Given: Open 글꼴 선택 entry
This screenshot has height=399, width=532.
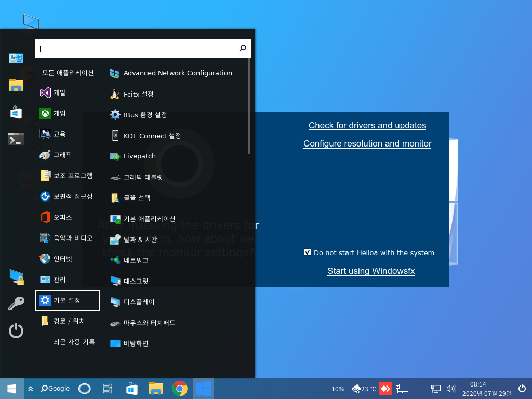Looking at the screenshot, I should [x=130, y=198].
